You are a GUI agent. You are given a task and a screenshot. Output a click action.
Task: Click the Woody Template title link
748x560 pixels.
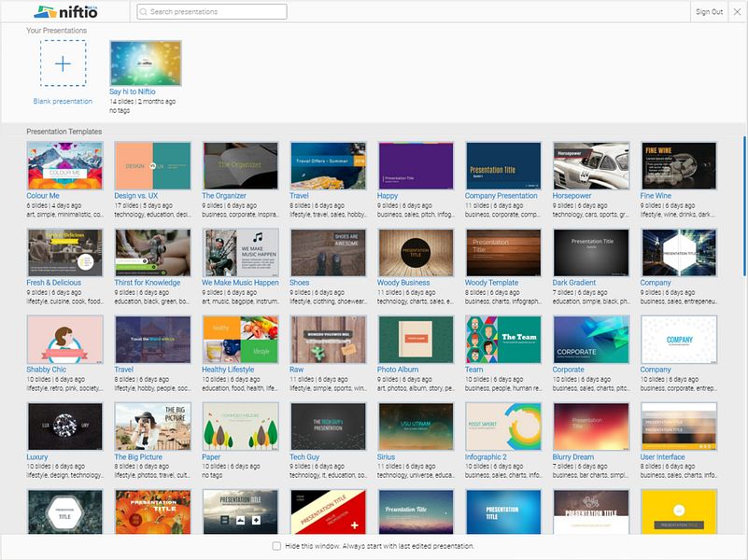(491, 283)
